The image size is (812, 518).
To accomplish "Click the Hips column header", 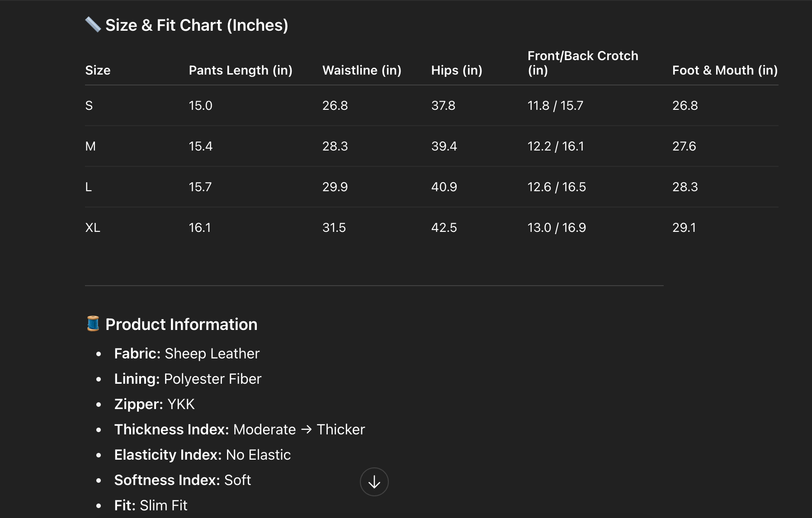I will click(457, 71).
